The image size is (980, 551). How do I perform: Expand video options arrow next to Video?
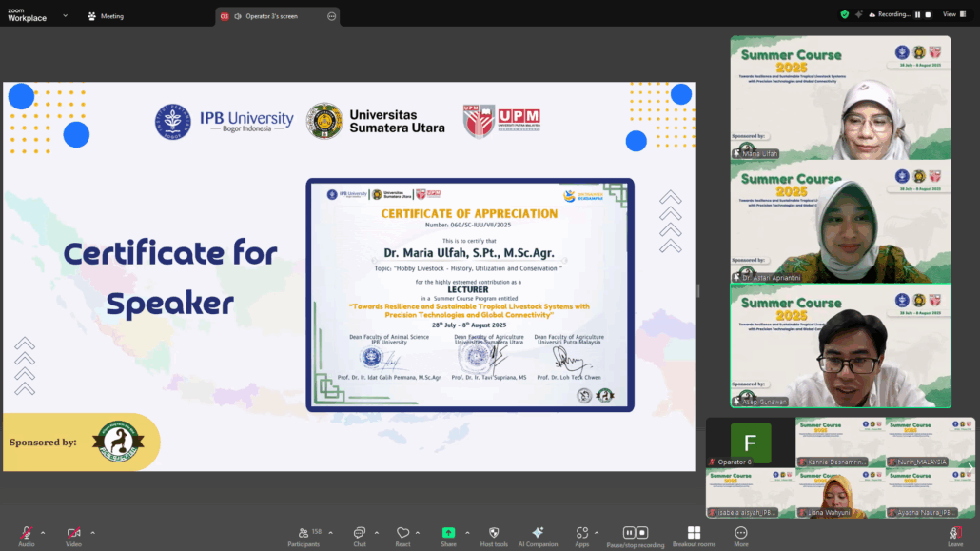92,532
